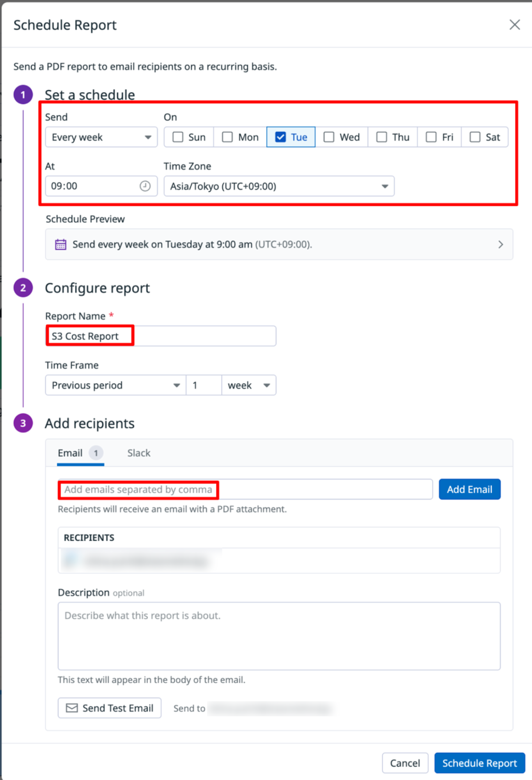Click the envelope icon on Send Test Email

pos(72,708)
